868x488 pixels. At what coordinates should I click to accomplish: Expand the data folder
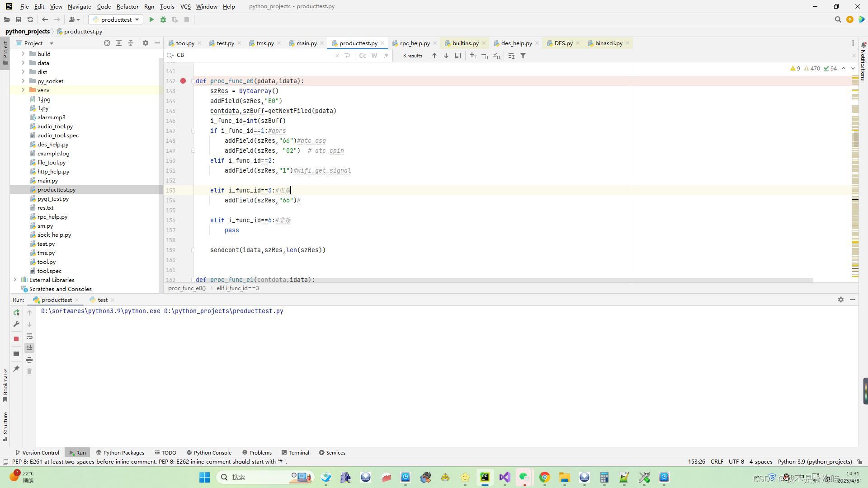(x=23, y=63)
